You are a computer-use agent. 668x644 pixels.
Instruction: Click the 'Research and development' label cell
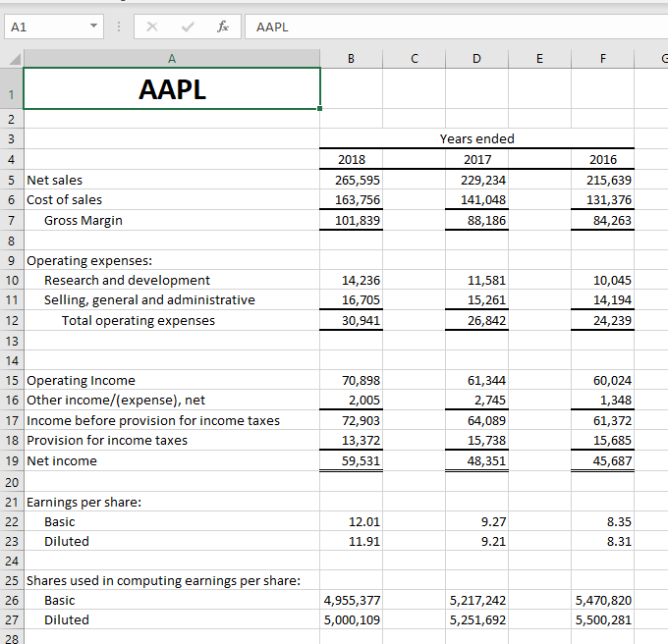coord(172,280)
